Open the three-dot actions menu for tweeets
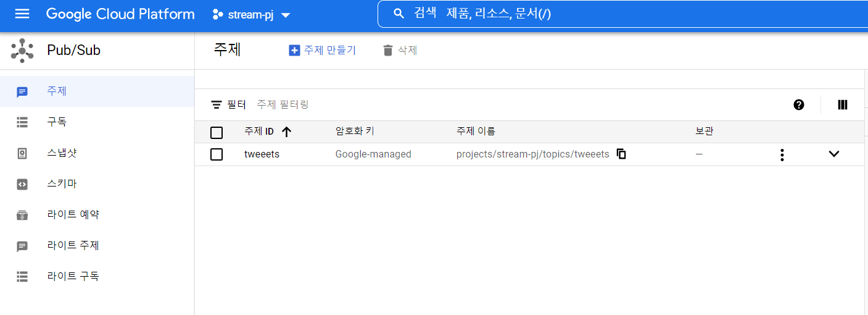This screenshot has width=868, height=315. click(782, 154)
